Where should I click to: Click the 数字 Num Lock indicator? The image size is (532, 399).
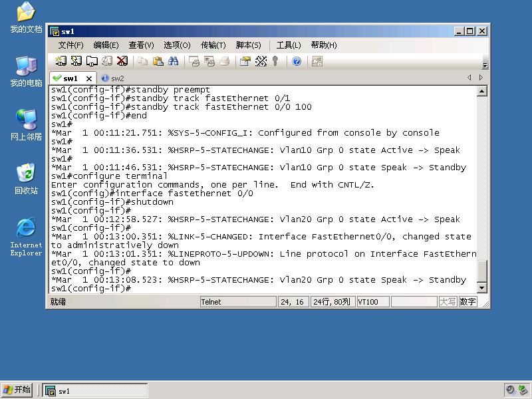click(x=467, y=302)
